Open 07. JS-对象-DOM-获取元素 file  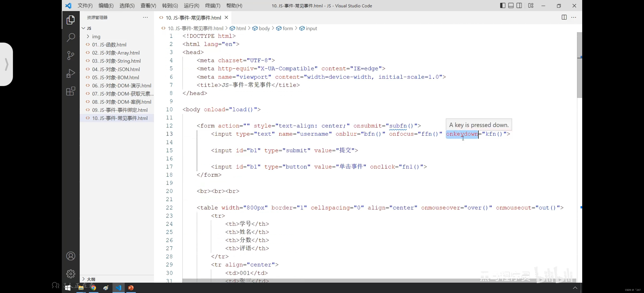pos(117,94)
